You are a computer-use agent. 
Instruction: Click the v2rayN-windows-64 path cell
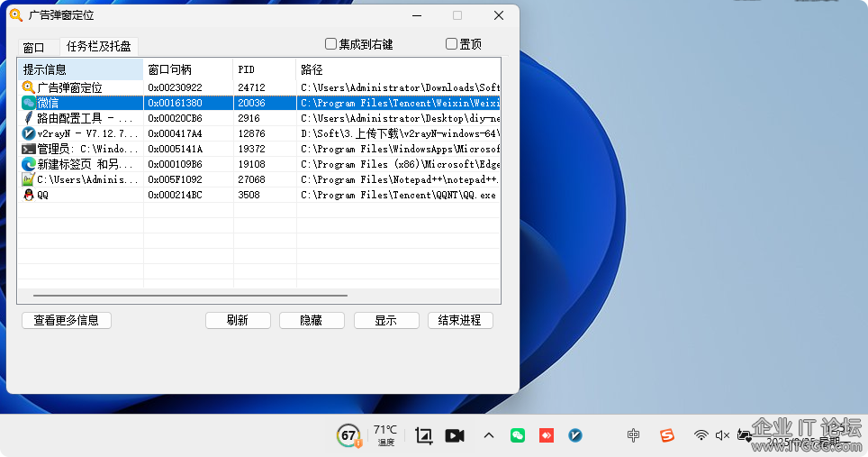point(400,133)
